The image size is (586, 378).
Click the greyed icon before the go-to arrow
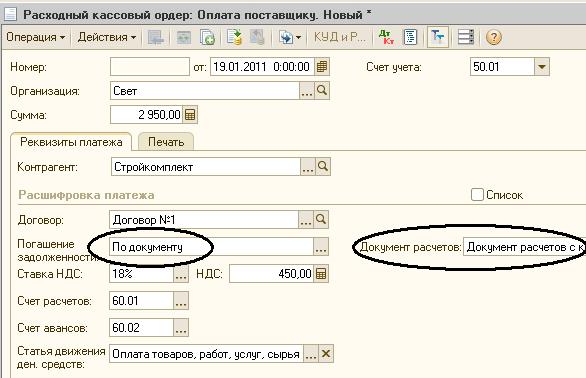[257, 37]
